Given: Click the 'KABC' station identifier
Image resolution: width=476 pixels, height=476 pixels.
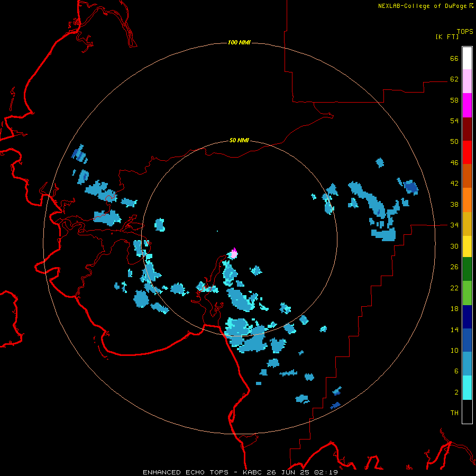Looking at the screenshot, I should pyautogui.click(x=253, y=472).
